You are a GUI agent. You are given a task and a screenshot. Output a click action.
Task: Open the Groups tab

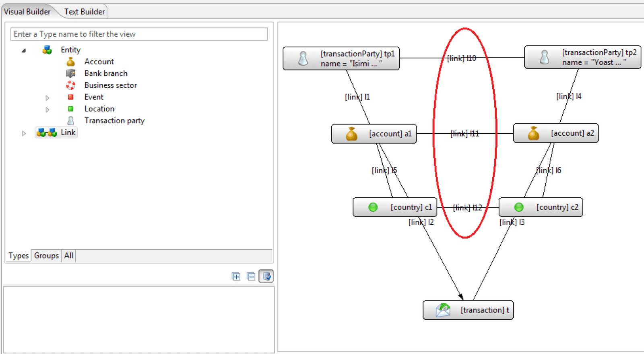pos(46,255)
